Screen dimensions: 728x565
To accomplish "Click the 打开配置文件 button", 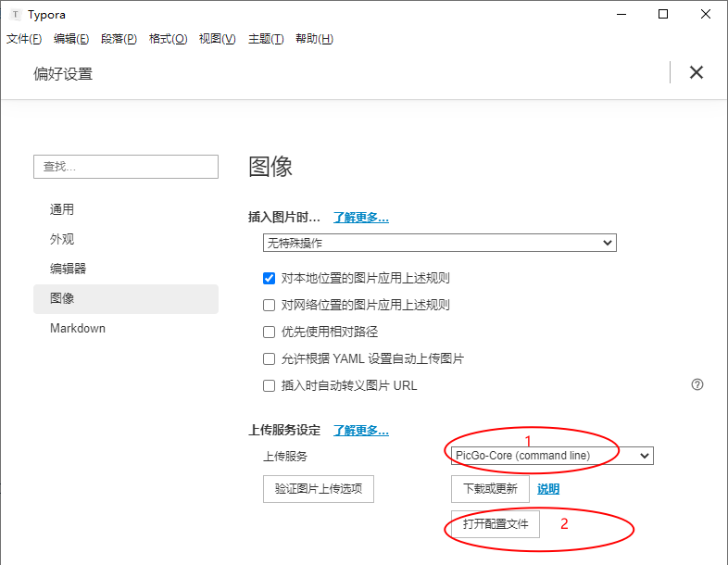I will (x=496, y=524).
